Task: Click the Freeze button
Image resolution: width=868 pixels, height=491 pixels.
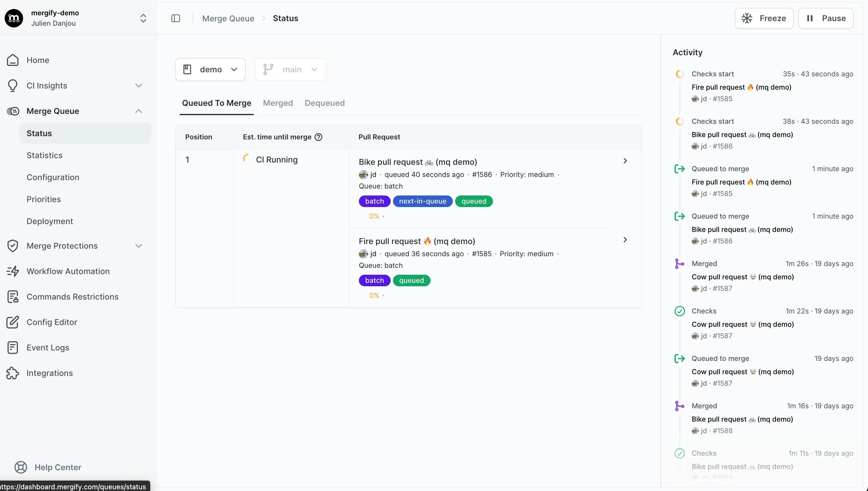Action: point(764,18)
